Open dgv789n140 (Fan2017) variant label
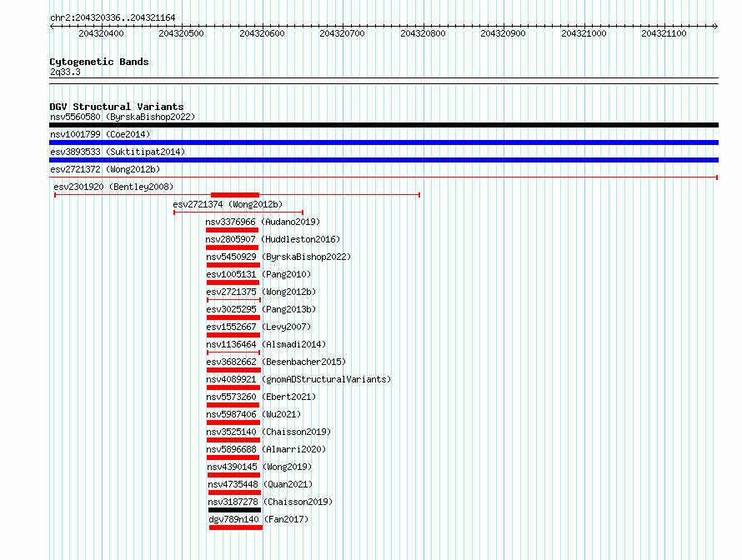The width and height of the screenshot is (742, 560). point(258,519)
